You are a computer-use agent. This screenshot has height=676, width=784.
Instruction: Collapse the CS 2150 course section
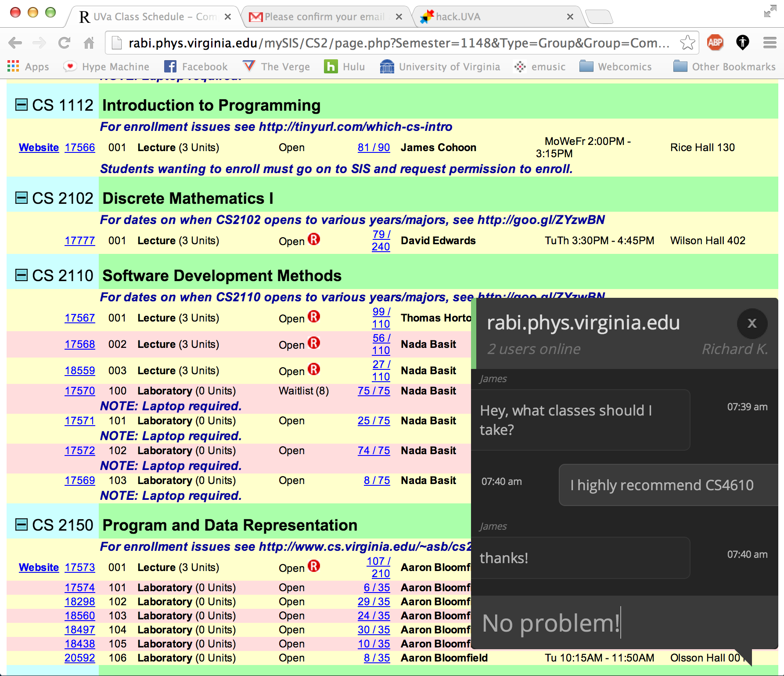tap(21, 524)
